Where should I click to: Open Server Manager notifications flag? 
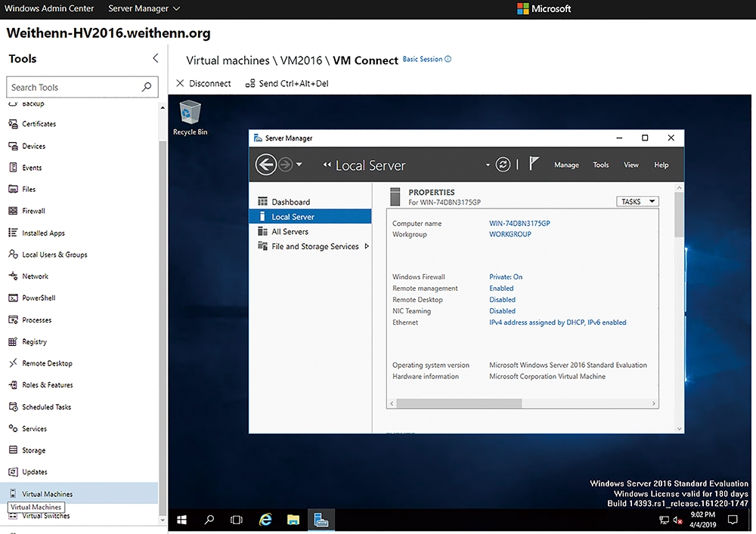533,164
